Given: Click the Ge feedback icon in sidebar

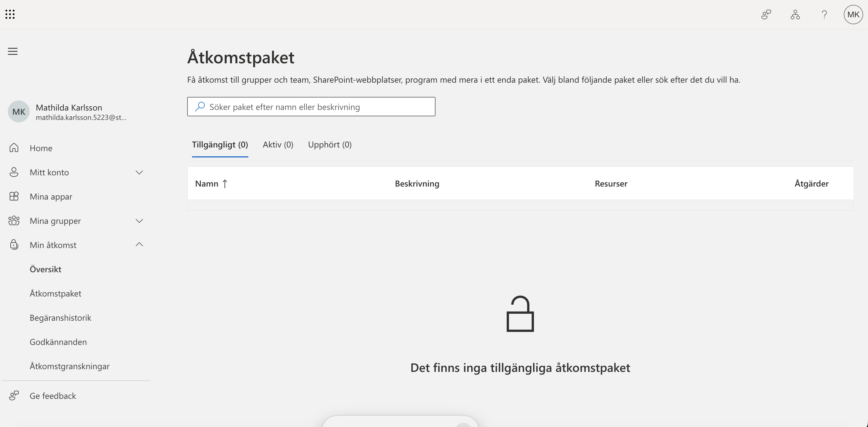Looking at the screenshot, I should tap(14, 396).
